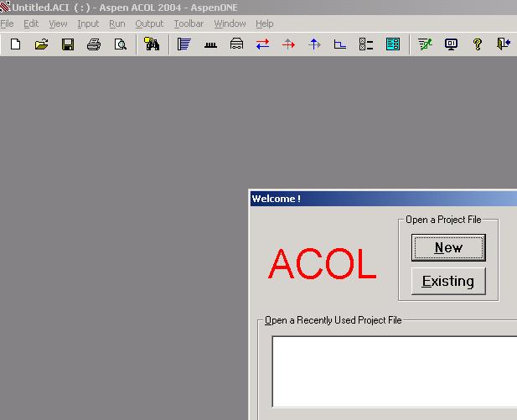Open the File menu
This screenshot has width=517, height=420.
coord(7,23)
